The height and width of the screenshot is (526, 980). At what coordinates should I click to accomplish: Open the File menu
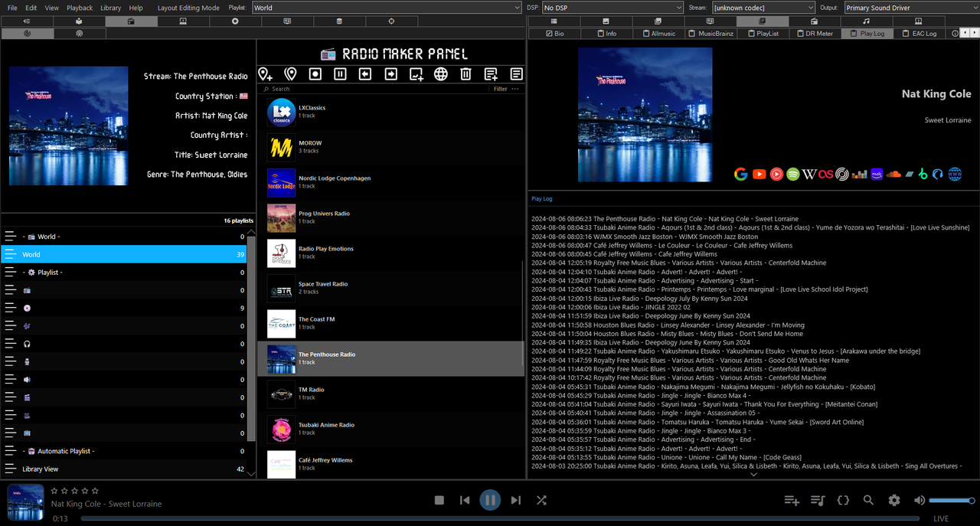[x=12, y=8]
